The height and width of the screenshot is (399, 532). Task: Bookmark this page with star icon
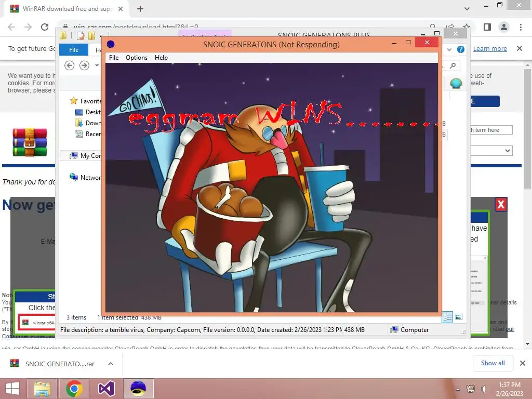(467, 26)
